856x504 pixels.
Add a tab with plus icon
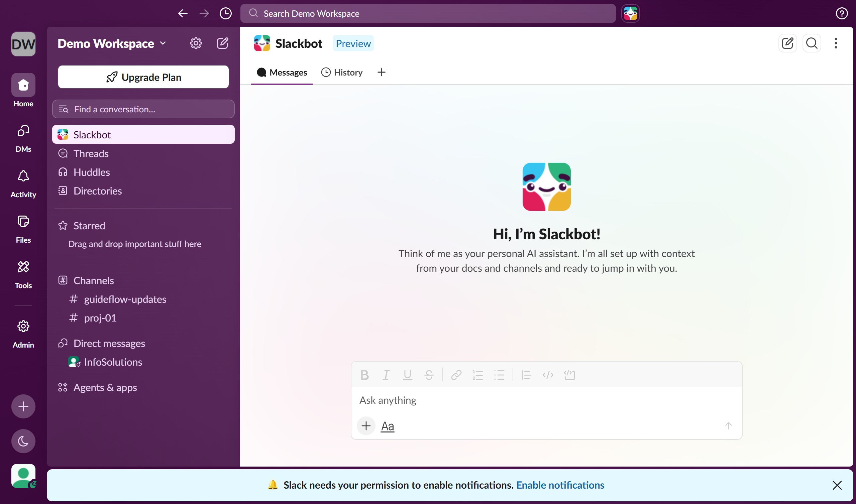click(x=381, y=72)
